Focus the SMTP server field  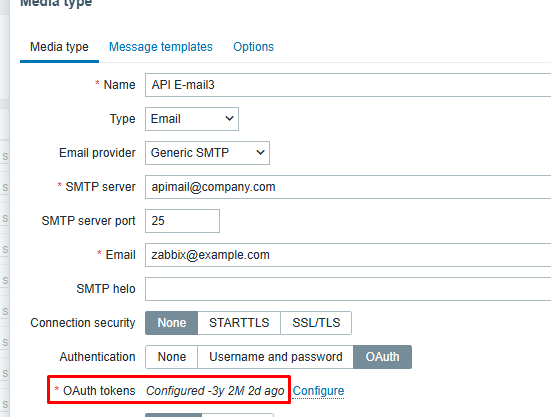(x=348, y=187)
